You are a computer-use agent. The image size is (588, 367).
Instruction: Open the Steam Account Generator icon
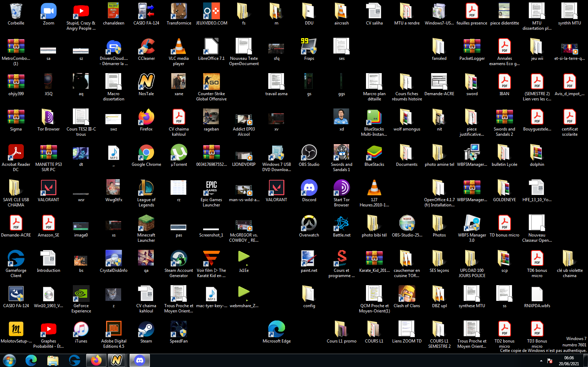[x=179, y=264]
